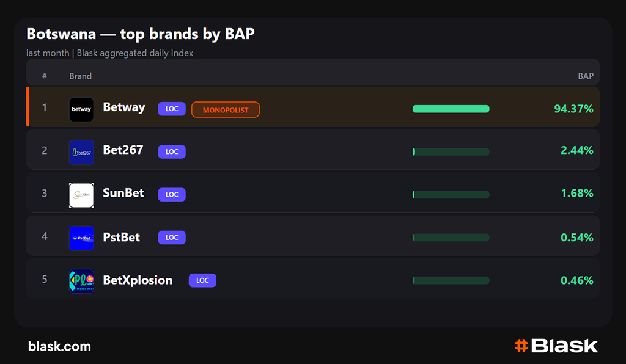Click the 0.54% BAP value

[577, 238]
